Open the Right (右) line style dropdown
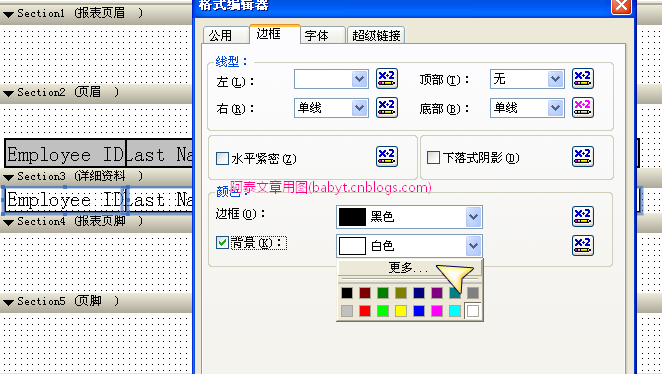The image size is (662, 374). point(359,108)
